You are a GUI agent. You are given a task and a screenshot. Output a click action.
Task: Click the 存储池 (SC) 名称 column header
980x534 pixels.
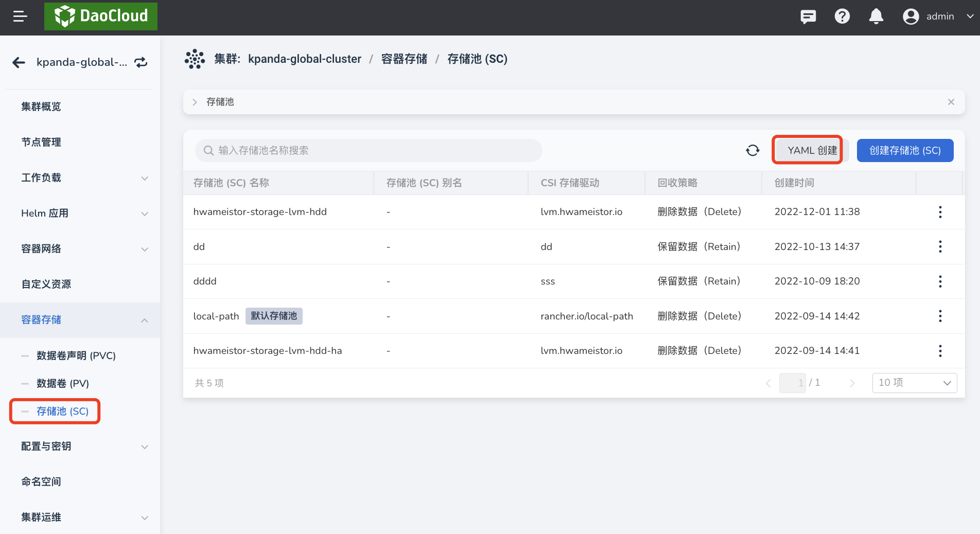pos(231,183)
